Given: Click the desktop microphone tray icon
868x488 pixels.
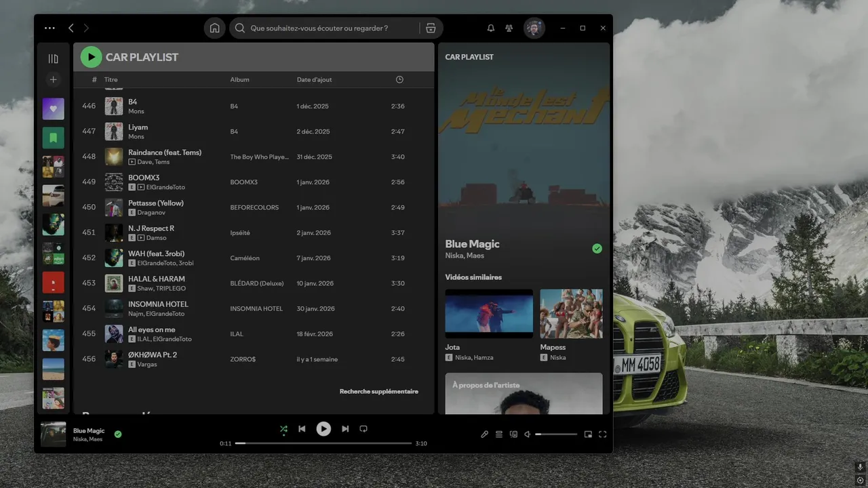Looking at the screenshot, I should point(860,468).
